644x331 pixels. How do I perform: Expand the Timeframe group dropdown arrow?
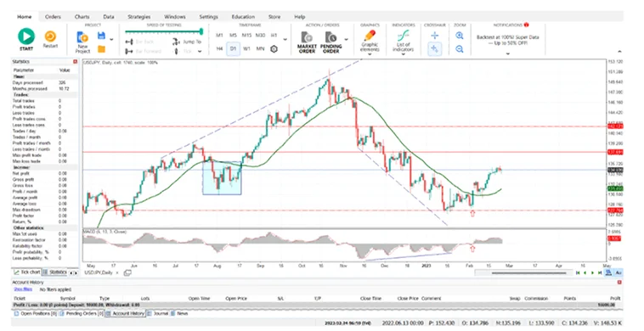coord(285,40)
